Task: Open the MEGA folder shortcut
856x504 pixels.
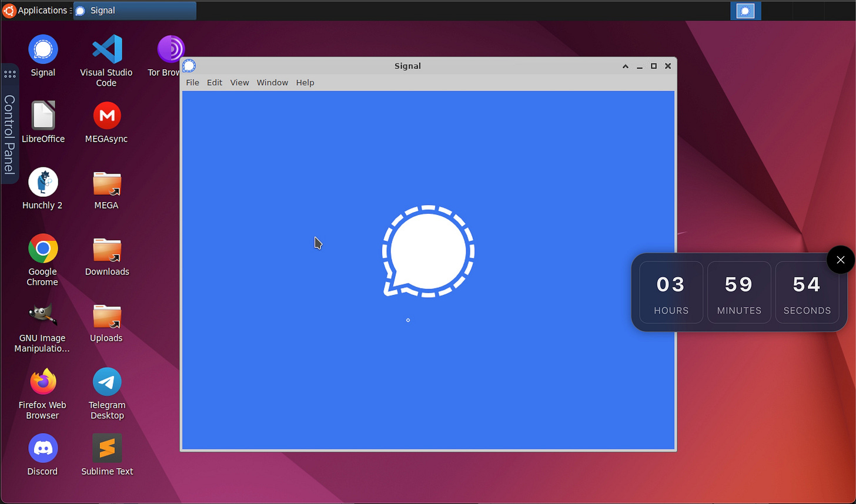Action: (x=106, y=183)
